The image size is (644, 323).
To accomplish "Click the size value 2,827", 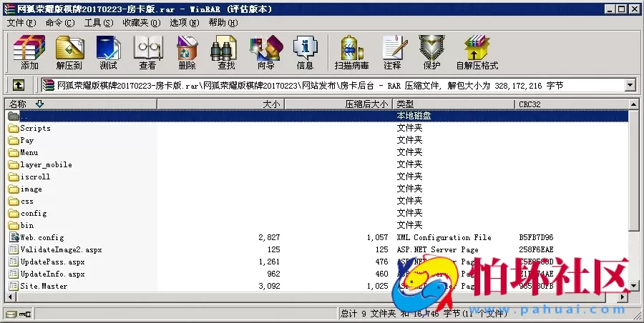I will pyautogui.click(x=270, y=238).
